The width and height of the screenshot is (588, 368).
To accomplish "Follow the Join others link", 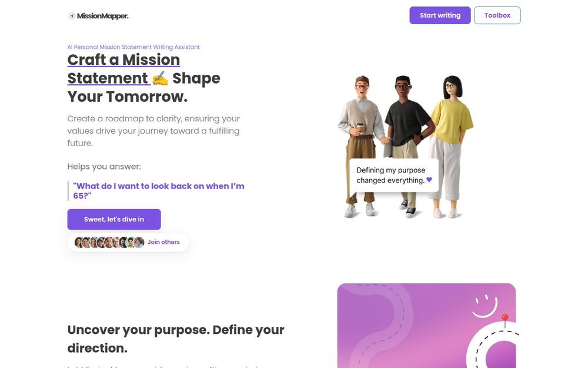I will tap(163, 242).
